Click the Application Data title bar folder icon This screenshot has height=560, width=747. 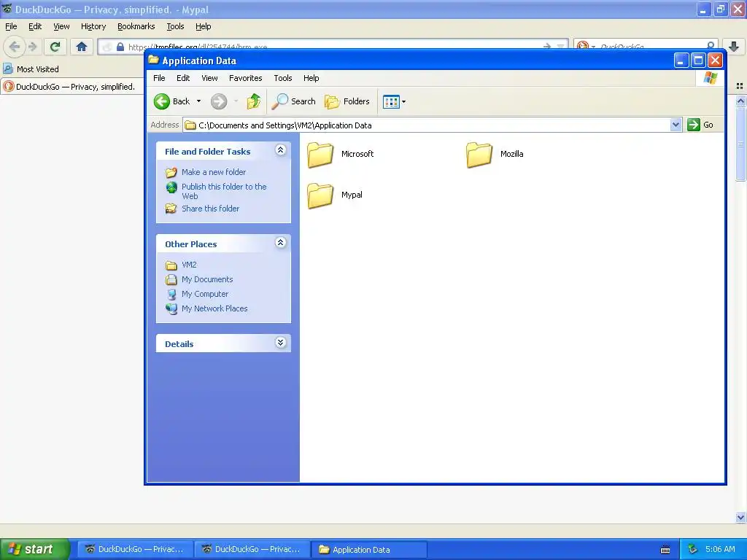coord(153,60)
